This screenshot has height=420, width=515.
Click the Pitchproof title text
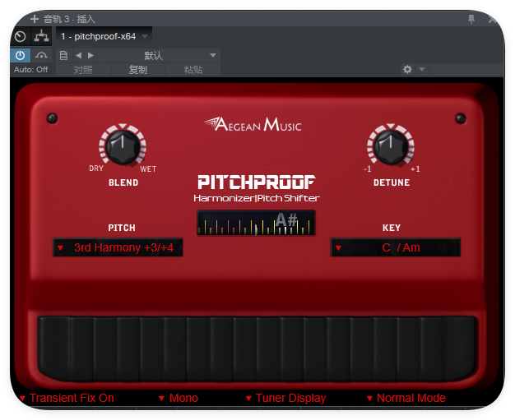pyautogui.click(x=257, y=182)
